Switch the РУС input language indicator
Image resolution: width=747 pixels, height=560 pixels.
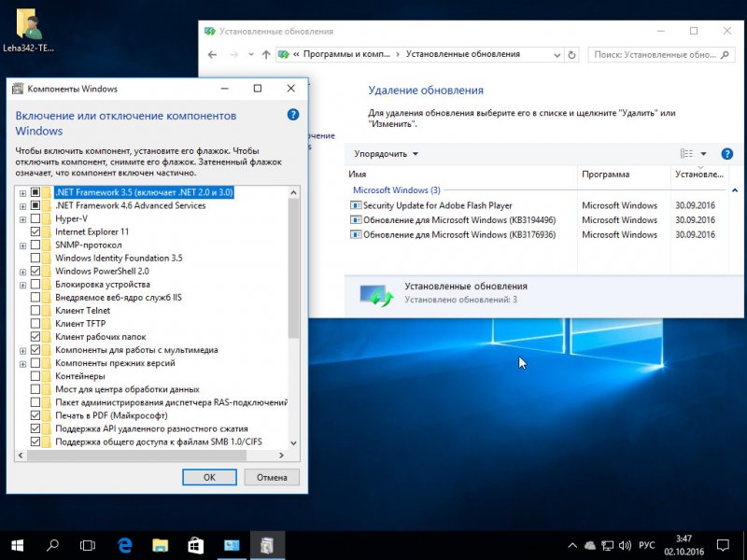coord(646,545)
